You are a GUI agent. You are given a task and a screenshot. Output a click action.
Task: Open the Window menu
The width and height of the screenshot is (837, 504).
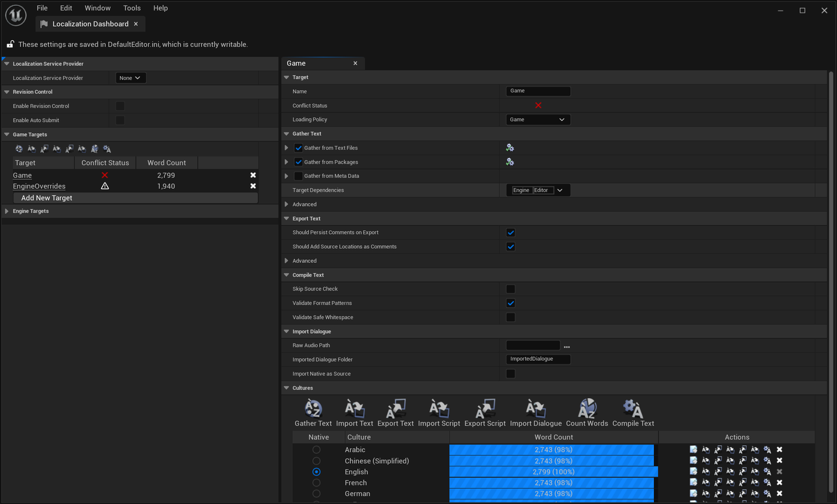click(x=98, y=8)
